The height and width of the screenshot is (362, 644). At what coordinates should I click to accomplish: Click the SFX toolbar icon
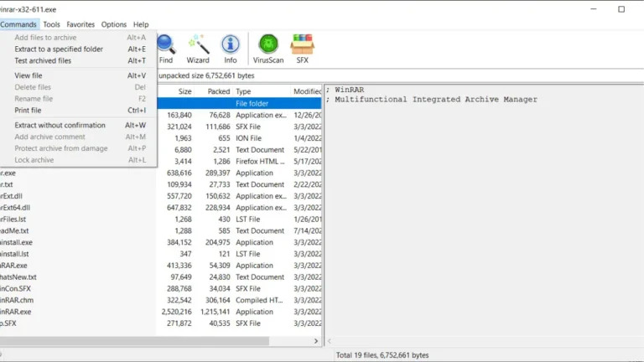[302, 49]
